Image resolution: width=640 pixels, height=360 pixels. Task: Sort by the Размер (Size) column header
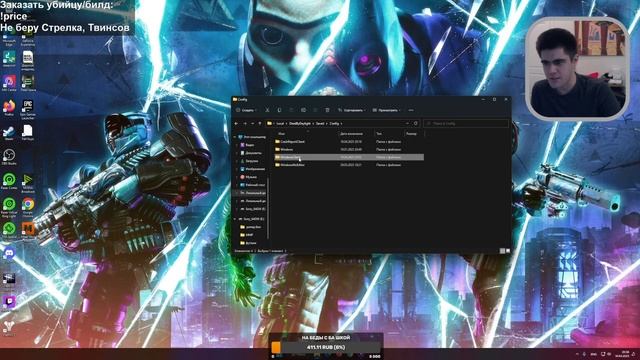411,133
